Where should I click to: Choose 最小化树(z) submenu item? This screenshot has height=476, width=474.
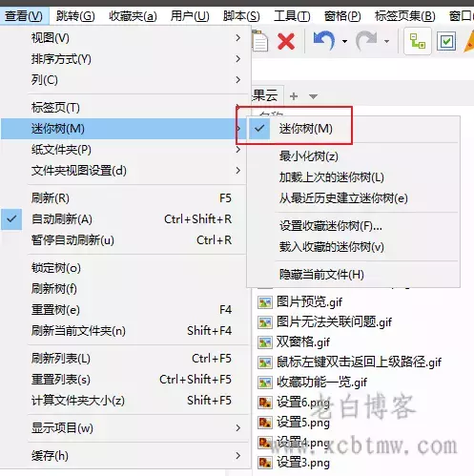(x=353, y=156)
